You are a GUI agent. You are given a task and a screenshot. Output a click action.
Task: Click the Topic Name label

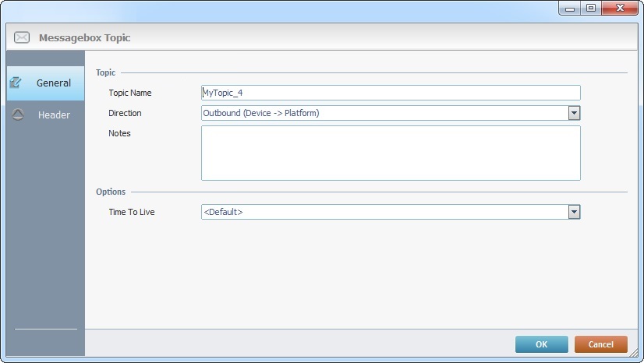(130, 93)
